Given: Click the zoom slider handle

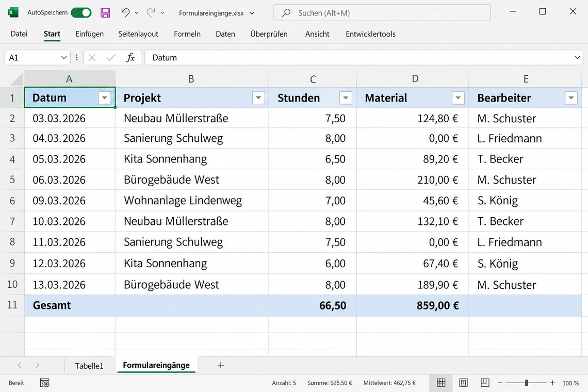Looking at the screenshot, I should point(527,383).
